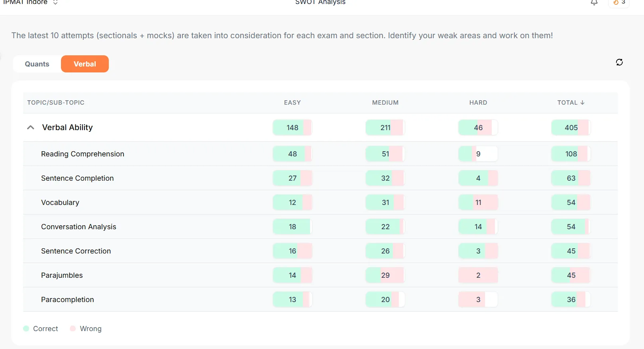
Task: Click the streak flame counter
Action: pos(619,2)
